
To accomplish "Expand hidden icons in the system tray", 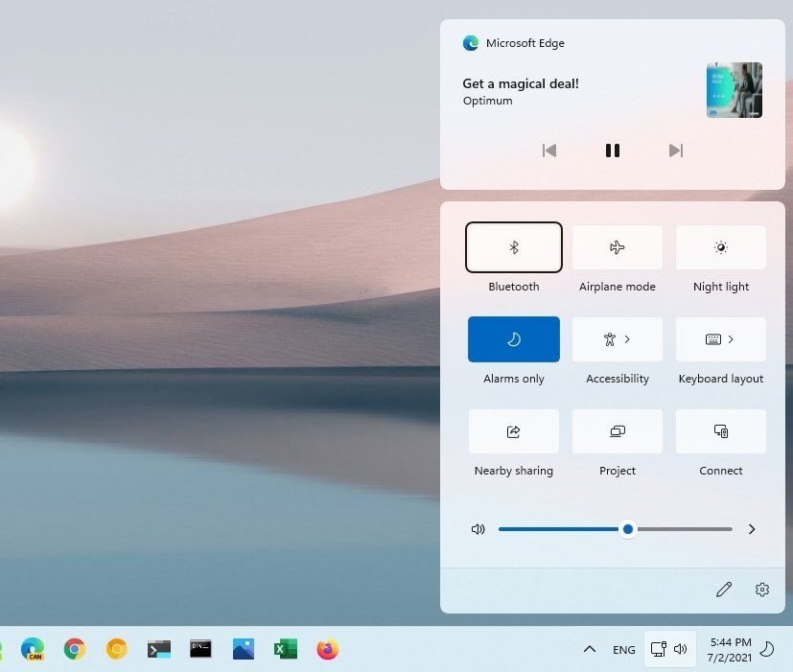I will tap(590, 649).
